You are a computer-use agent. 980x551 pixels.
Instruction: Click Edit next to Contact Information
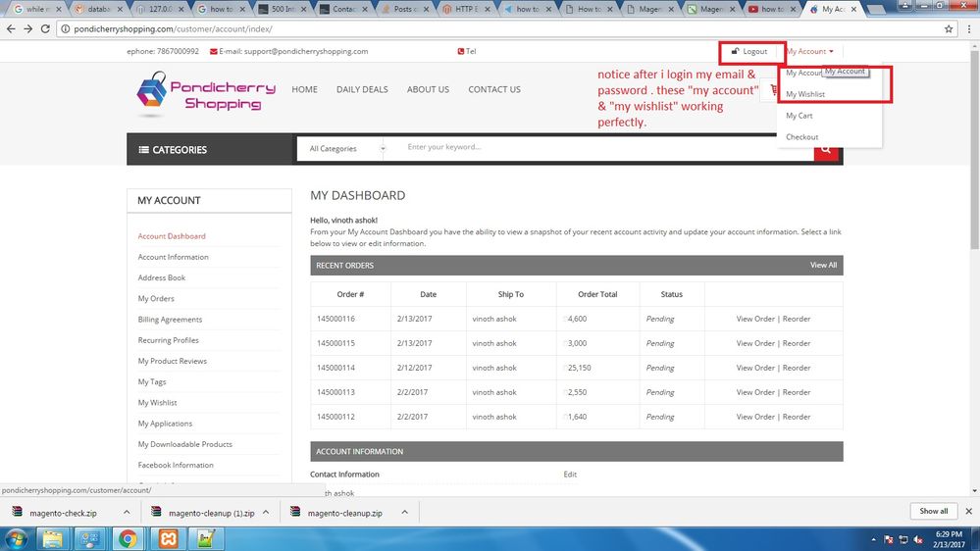pyautogui.click(x=570, y=475)
